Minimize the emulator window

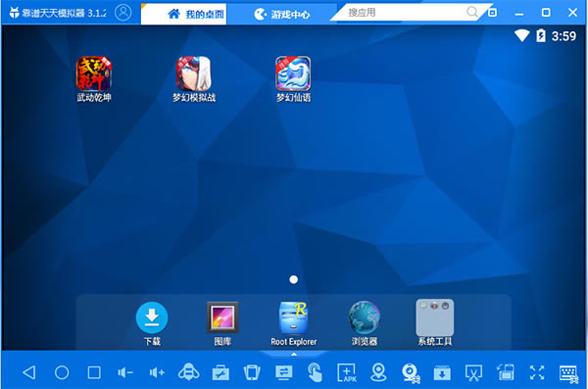coord(519,14)
